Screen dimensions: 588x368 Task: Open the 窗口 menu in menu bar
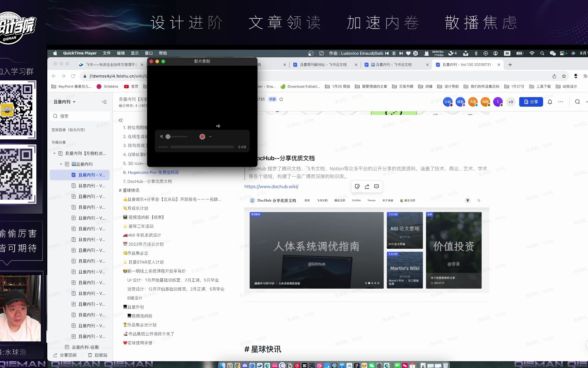click(149, 53)
